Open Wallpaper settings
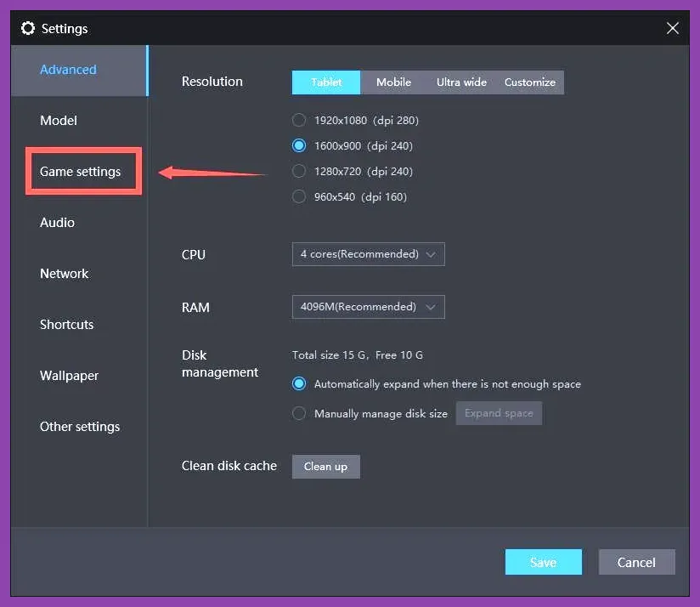This screenshot has width=700, height=607. [x=69, y=376]
